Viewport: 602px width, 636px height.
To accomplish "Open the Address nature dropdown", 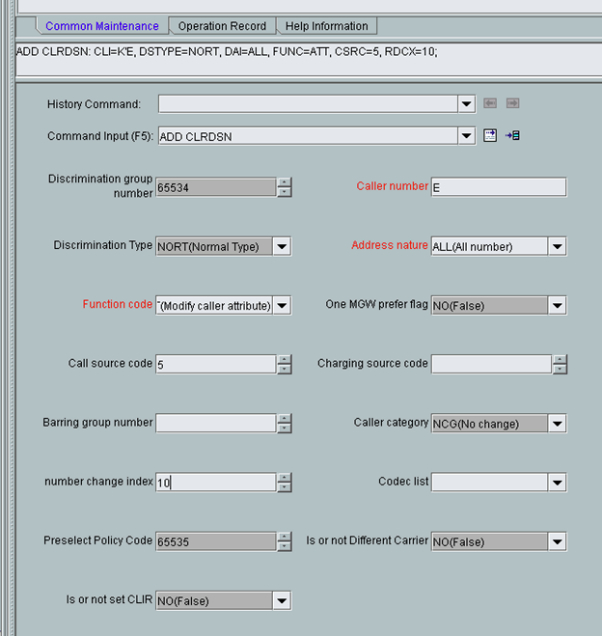I will (x=557, y=247).
